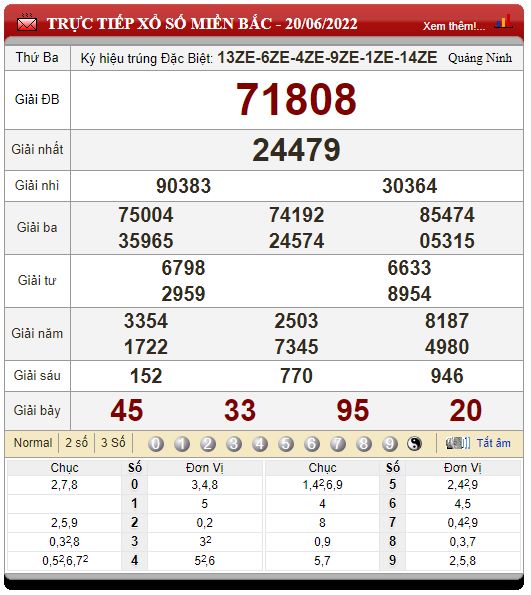Open the bar chart statistics icon

pyautogui.click(x=505, y=22)
